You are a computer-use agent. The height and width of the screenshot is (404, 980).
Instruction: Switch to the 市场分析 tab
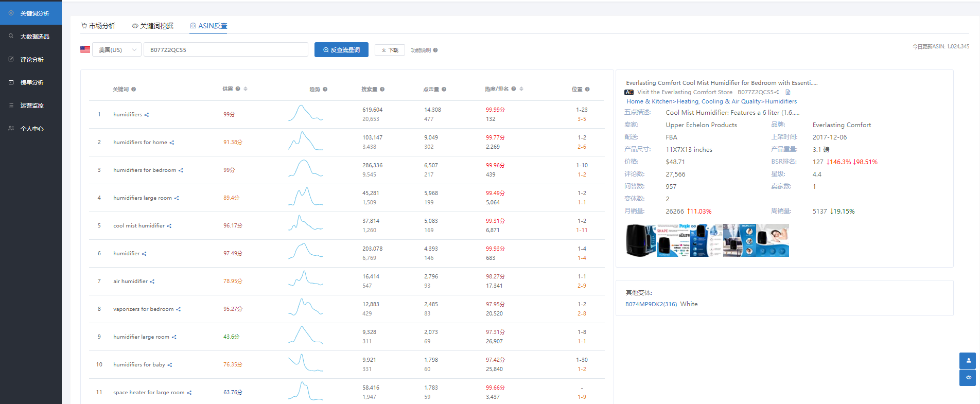coord(98,26)
